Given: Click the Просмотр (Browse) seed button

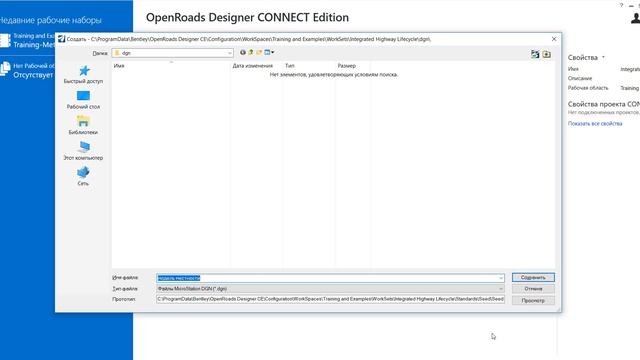Looking at the screenshot, I should (533, 300).
